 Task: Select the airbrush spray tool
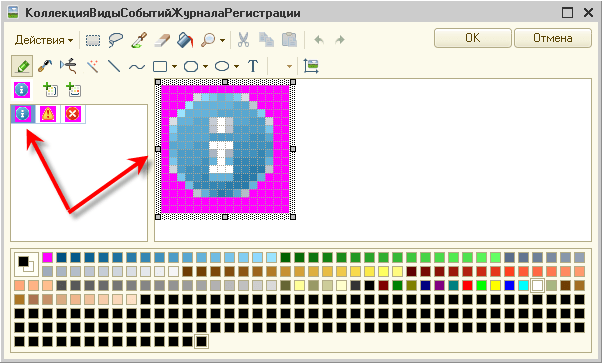[68, 66]
